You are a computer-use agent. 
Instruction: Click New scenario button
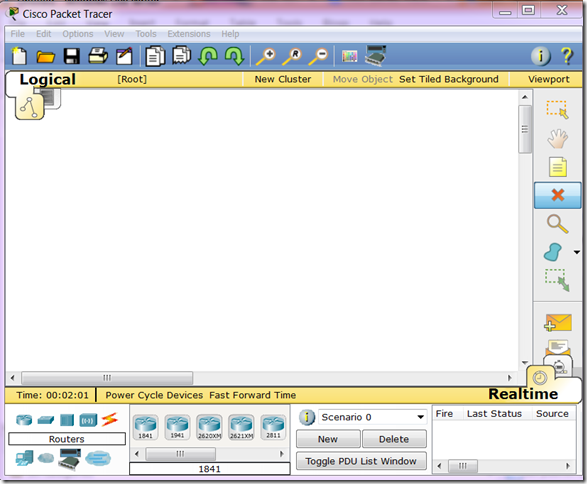328,439
